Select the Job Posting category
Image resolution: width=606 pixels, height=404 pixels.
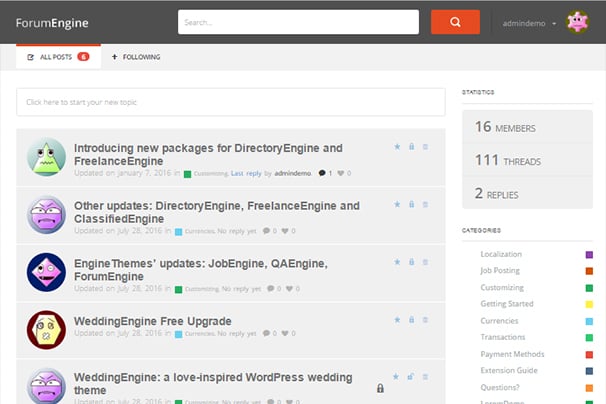tap(500, 270)
